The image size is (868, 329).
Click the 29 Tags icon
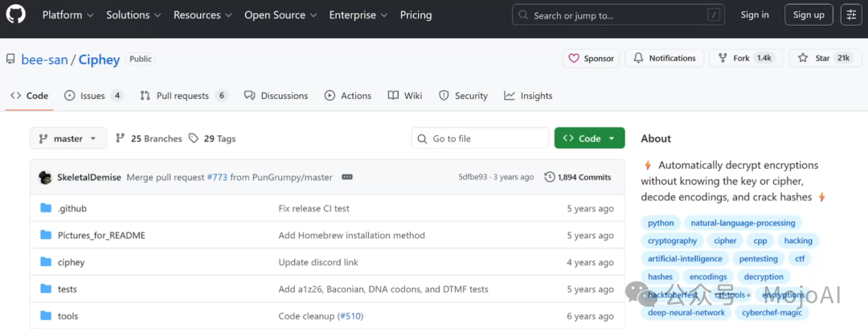tap(194, 138)
